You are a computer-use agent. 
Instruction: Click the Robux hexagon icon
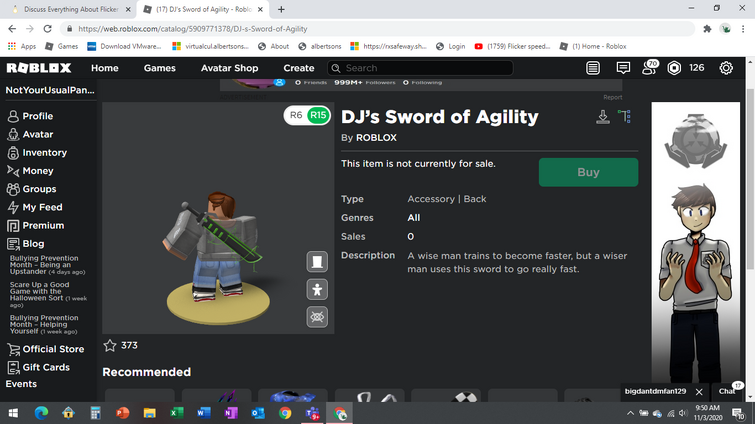coord(674,68)
